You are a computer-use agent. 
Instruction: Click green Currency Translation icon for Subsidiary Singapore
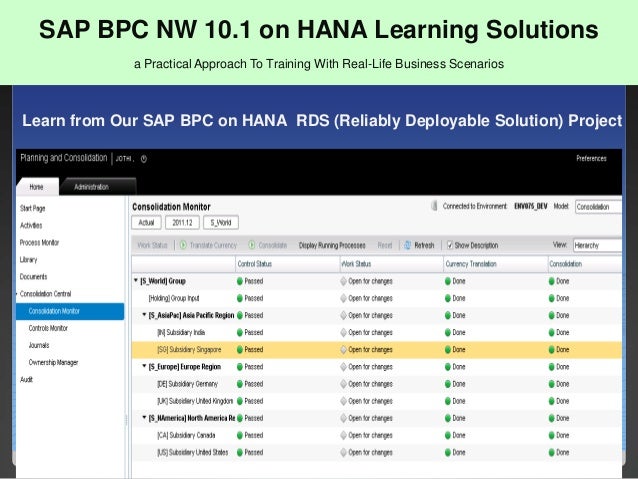(448, 350)
